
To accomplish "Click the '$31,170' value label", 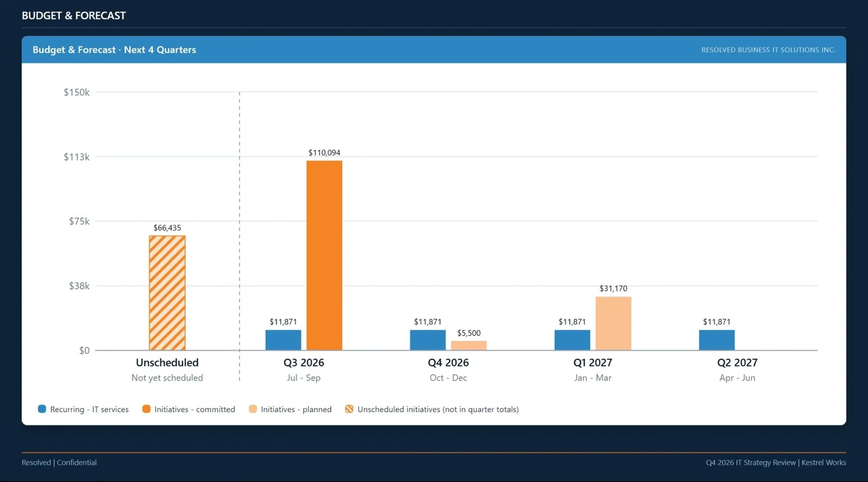I will (x=614, y=289).
